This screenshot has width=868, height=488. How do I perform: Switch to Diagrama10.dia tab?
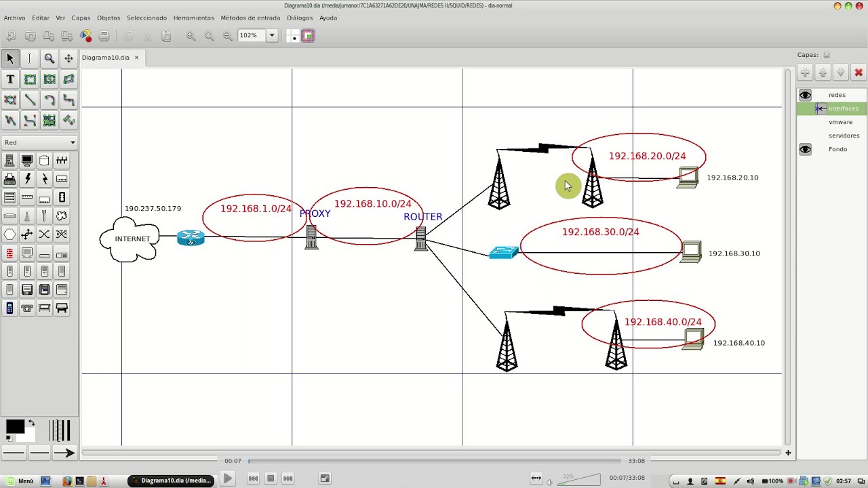click(105, 58)
